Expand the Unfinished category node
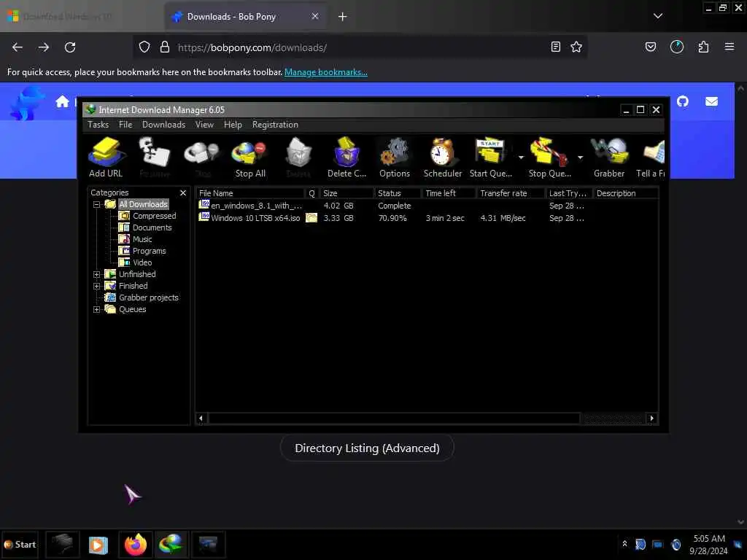Screen dimensions: 747x560 click(x=97, y=274)
